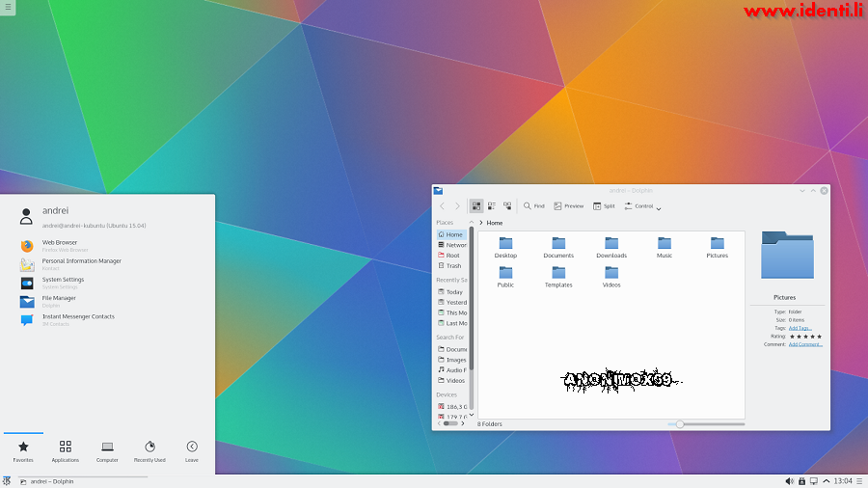Expand hidden system tray icons

tap(826, 481)
